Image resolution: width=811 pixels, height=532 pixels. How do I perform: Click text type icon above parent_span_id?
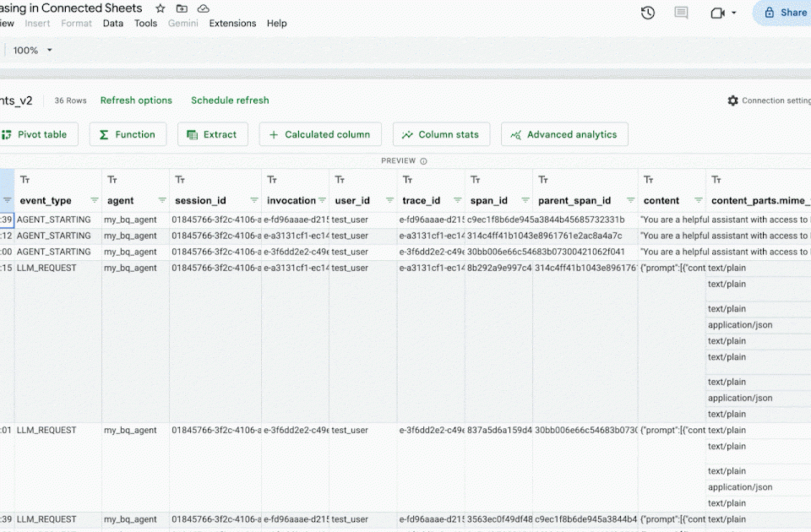[x=543, y=179]
